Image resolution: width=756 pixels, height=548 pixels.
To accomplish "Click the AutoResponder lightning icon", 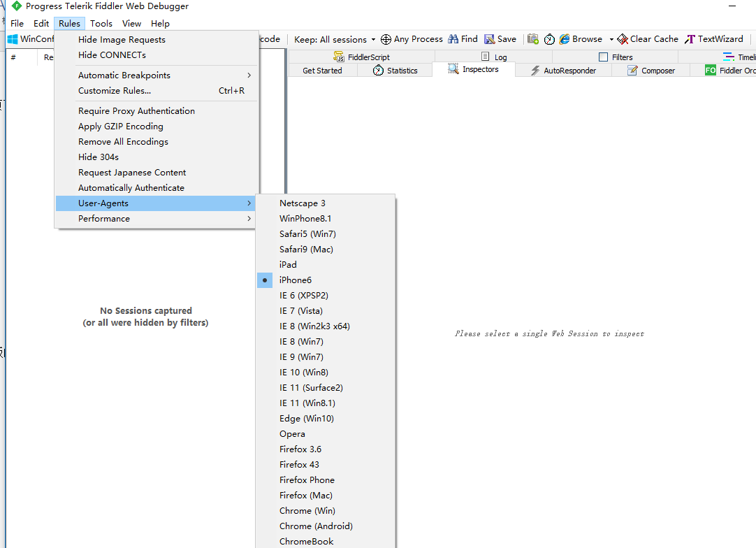I will pyautogui.click(x=535, y=71).
